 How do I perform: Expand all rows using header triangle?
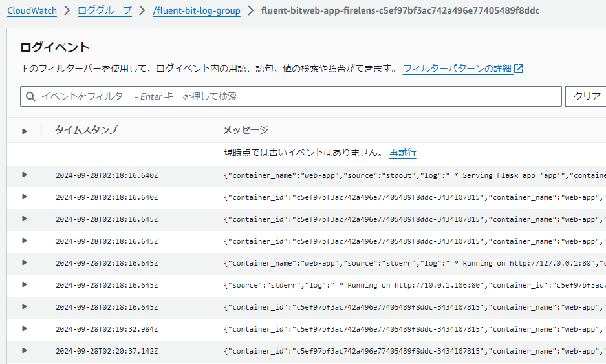(25, 131)
